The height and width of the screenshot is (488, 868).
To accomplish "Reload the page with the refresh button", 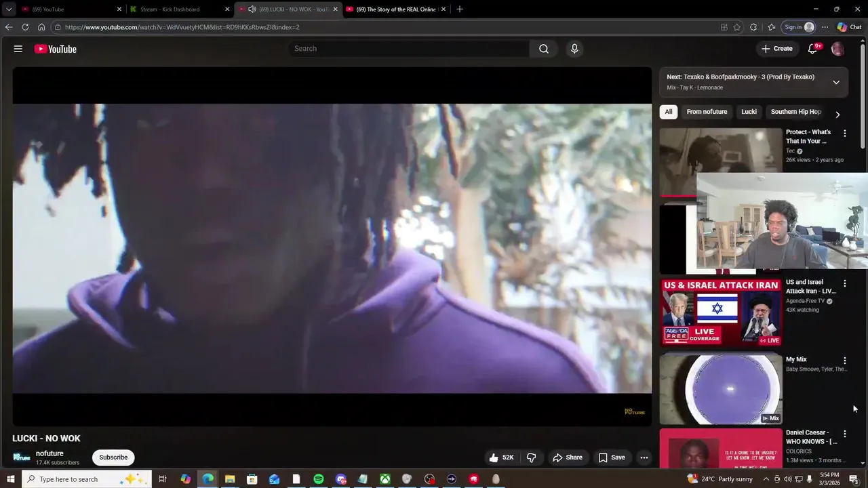I will pyautogui.click(x=25, y=27).
